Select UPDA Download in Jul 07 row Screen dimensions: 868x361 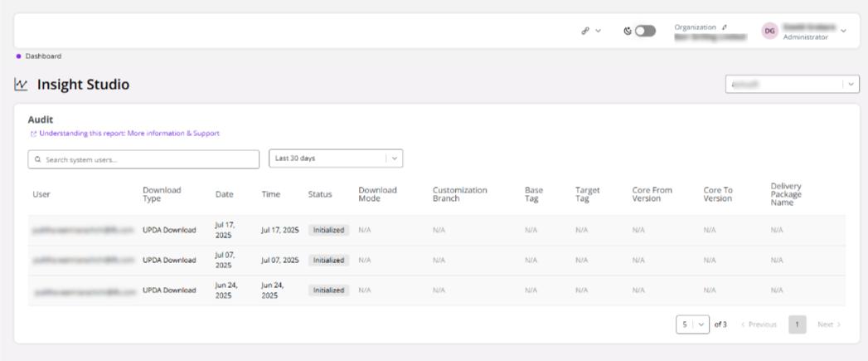pyautogui.click(x=169, y=260)
